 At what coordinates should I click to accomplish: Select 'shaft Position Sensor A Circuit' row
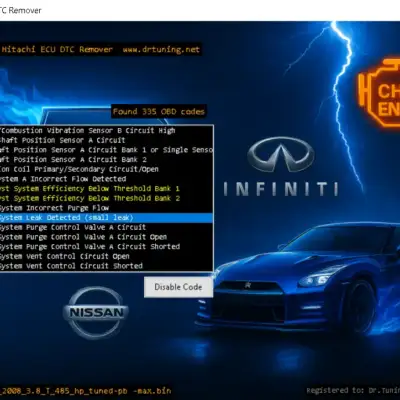click(x=106, y=140)
